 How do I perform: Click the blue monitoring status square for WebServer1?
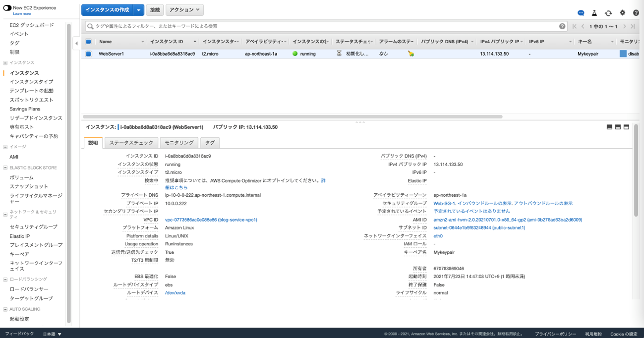tap(623, 54)
